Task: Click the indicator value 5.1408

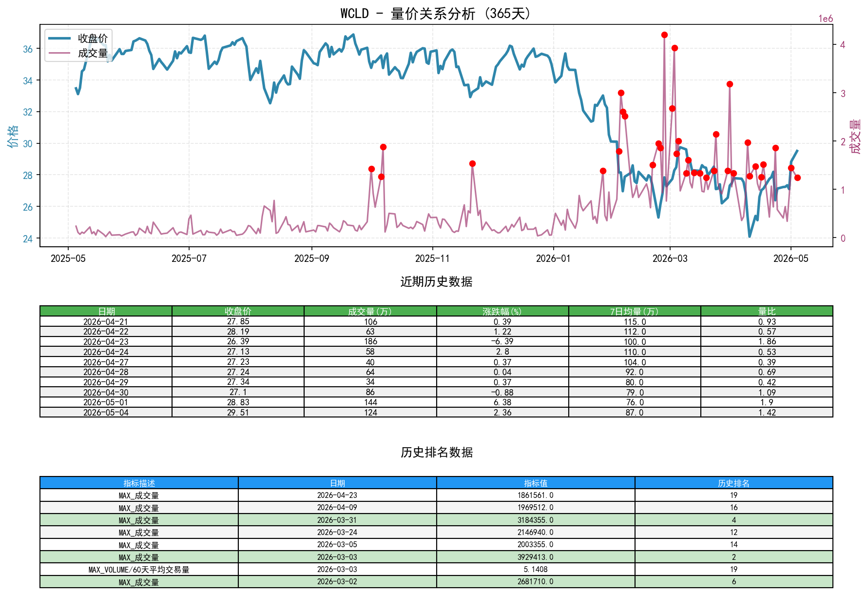Action: pyautogui.click(x=536, y=569)
